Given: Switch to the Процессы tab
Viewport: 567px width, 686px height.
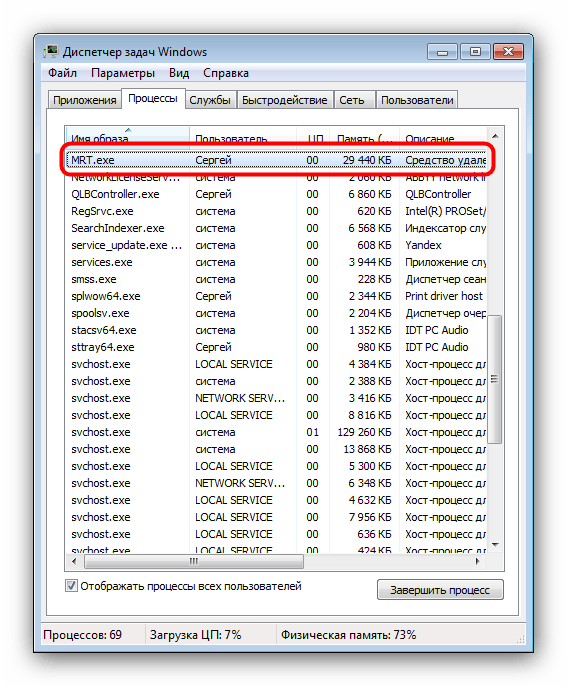Looking at the screenshot, I should pyautogui.click(x=153, y=98).
